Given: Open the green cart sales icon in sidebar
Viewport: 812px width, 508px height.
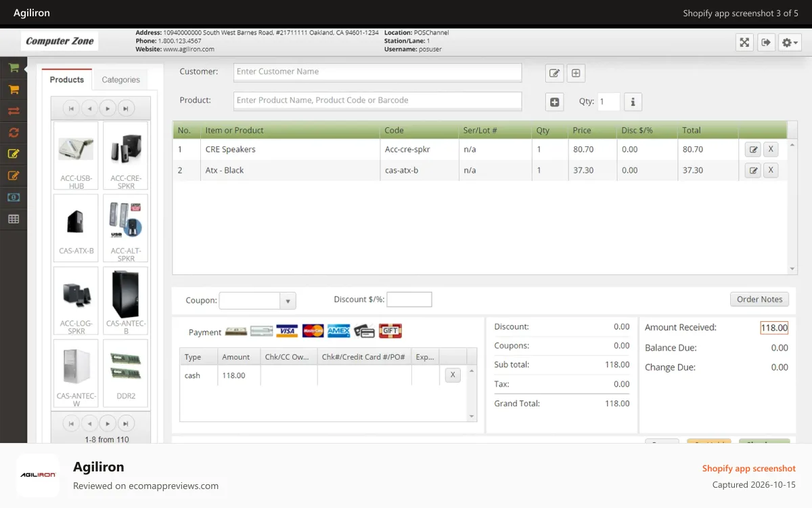Looking at the screenshot, I should tap(14, 68).
